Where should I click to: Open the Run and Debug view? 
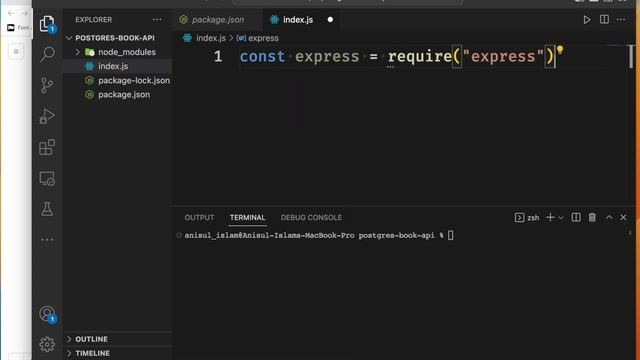point(47,116)
